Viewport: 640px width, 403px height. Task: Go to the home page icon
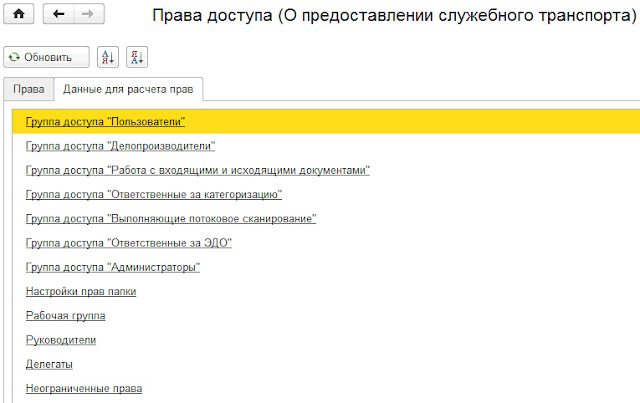[x=19, y=14]
